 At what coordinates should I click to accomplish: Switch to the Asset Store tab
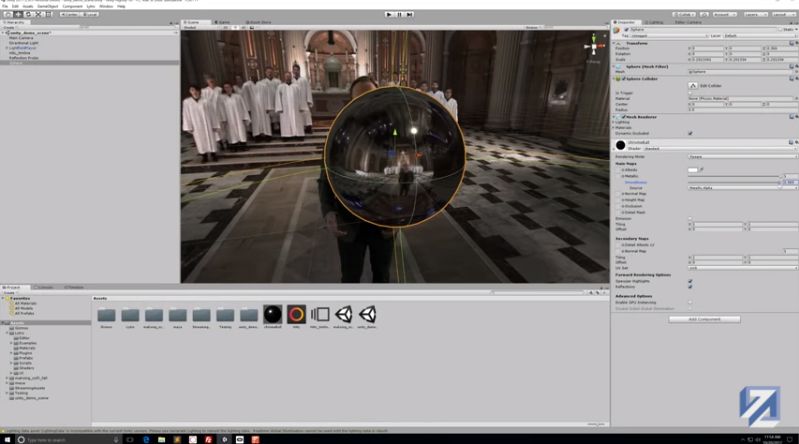259,22
